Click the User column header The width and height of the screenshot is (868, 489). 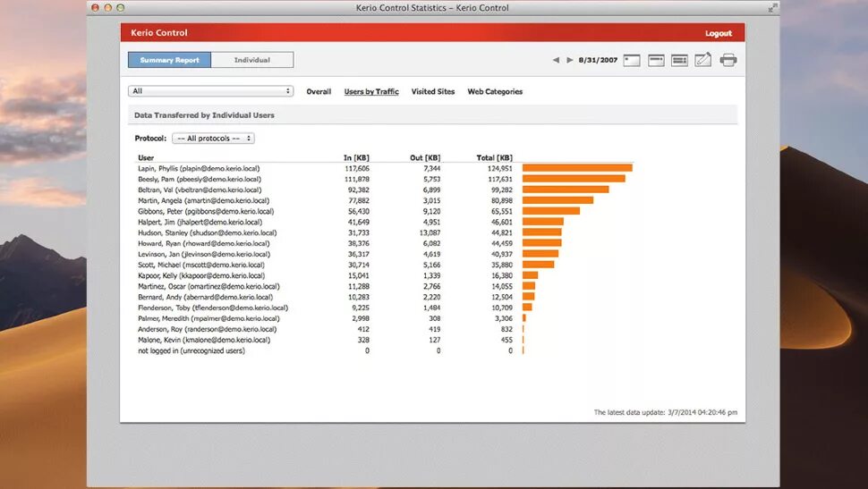coord(146,157)
